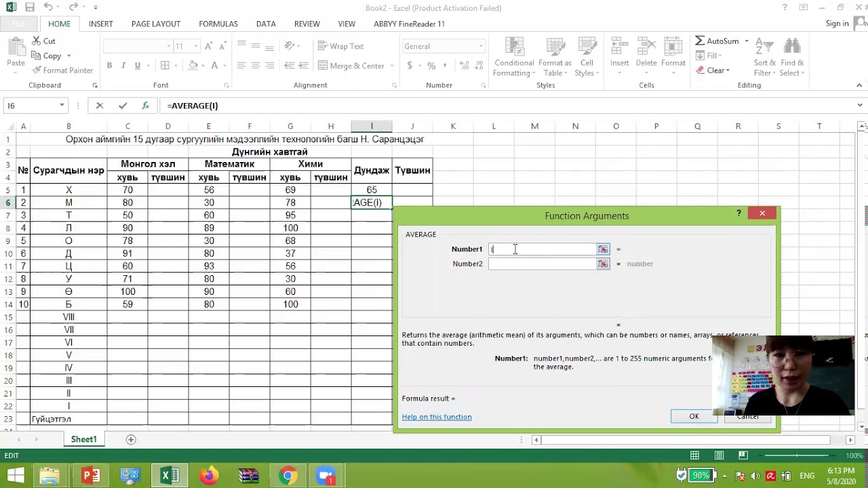Apply Accounting Number dollar format
This screenshot has width=868, height=488.
(x=410, y=66)
